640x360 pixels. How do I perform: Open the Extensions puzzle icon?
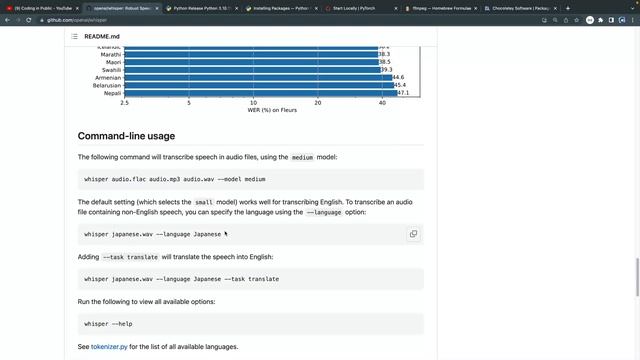coord(600,20)
